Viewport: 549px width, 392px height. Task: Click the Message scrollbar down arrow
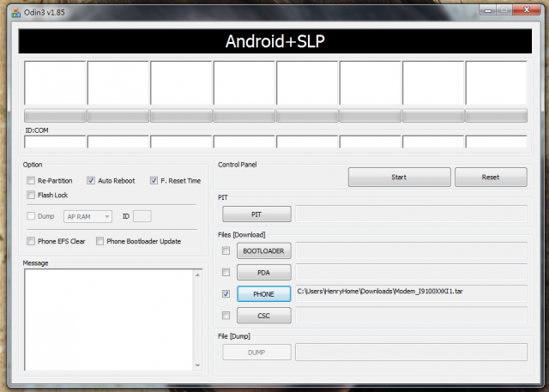pyautogui.click(x=198, y=365)
